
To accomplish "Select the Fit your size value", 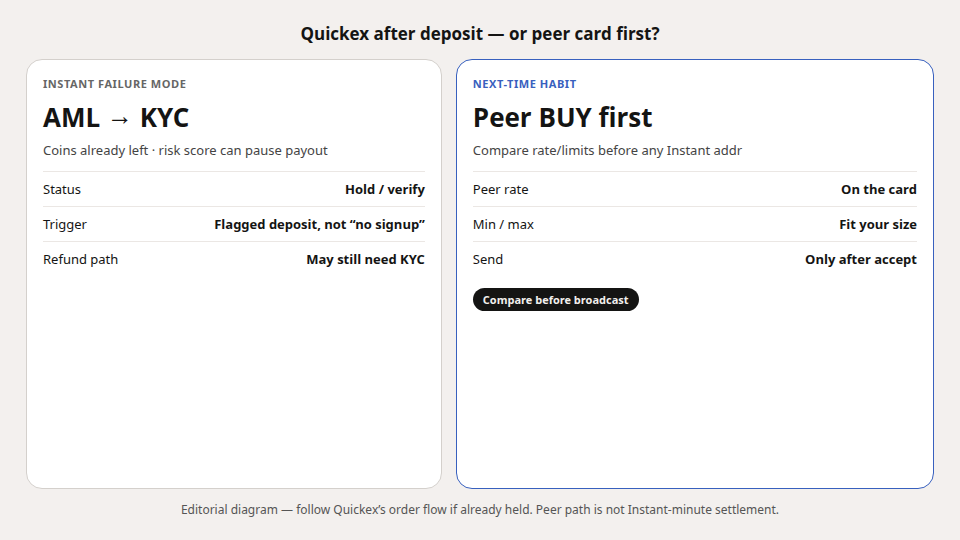I will click(x=878, y=225).
